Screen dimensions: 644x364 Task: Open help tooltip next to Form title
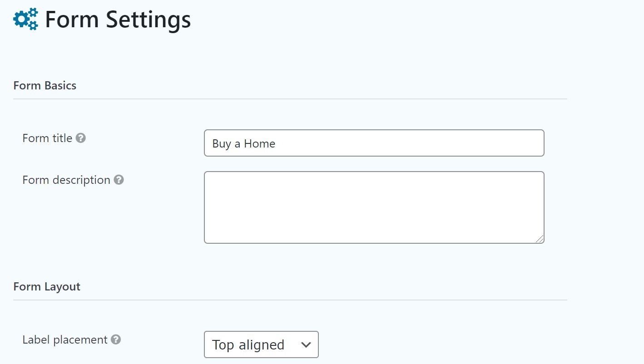81,138
